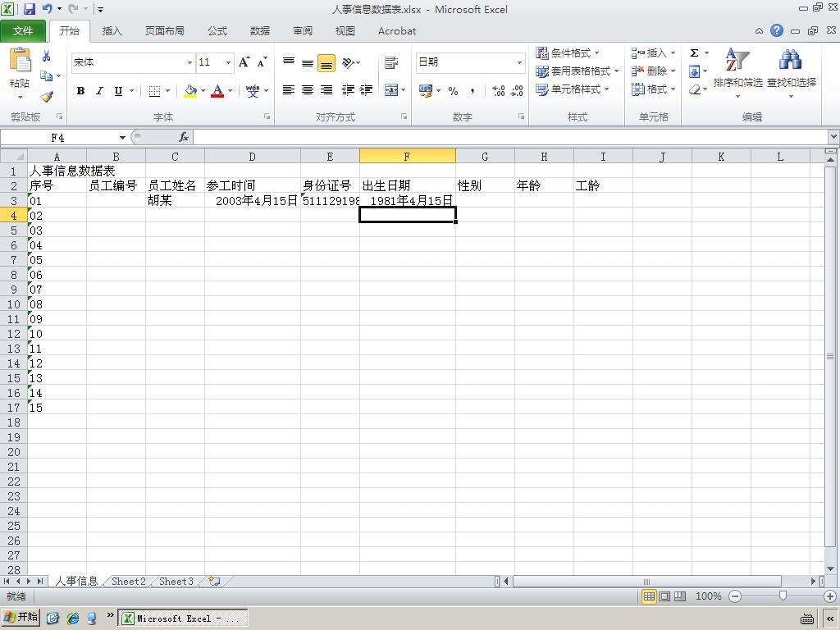Decrease font size with the small A icon
The image size is (840, 630).
point(262,62)
